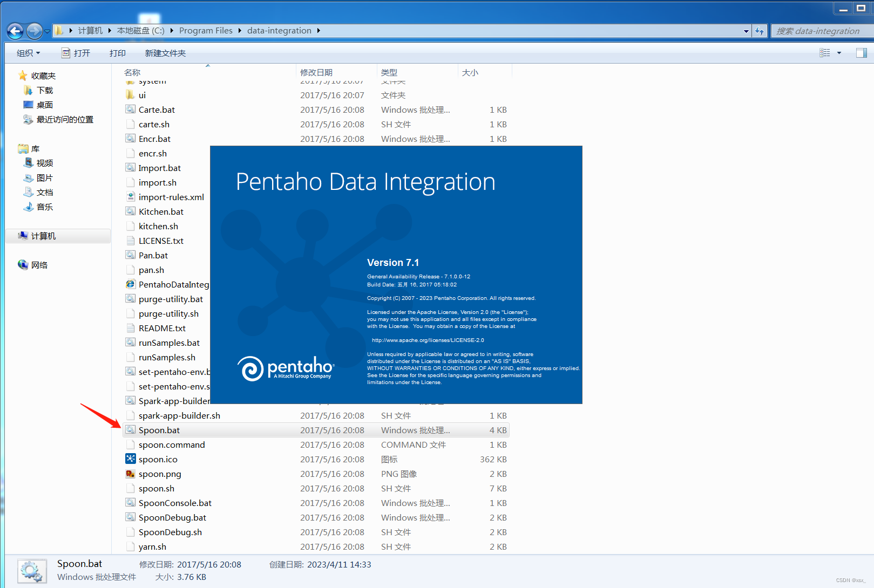Click the search data-integration input field

pos(822,31)
